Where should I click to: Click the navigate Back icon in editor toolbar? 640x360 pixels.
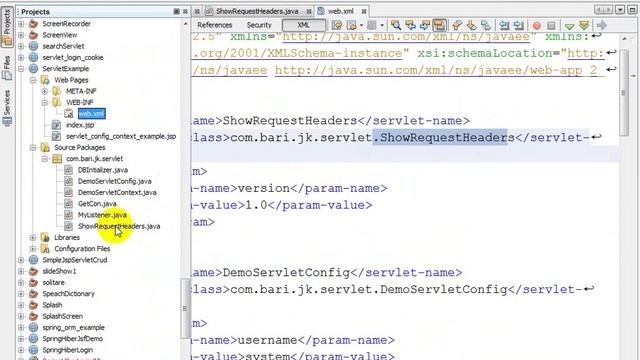click(352, 25)
